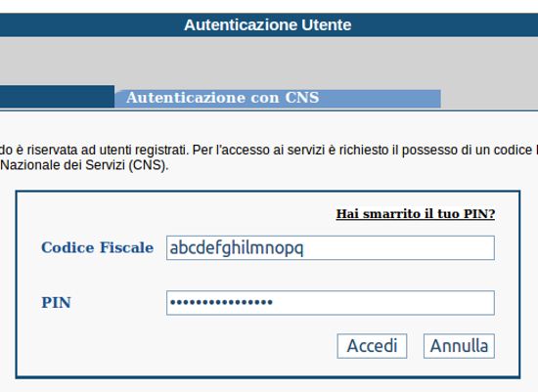Click the Codice Fiscale label
Viewport: 538px width, 392px height.
coord(98,247)
